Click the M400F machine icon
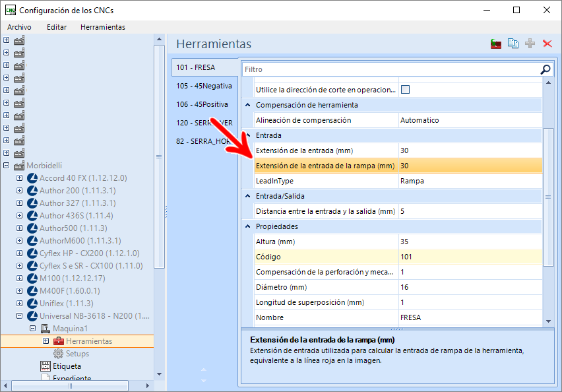Image resolution: width=562 pixels, height=392 pixels. tap(32, 291)
